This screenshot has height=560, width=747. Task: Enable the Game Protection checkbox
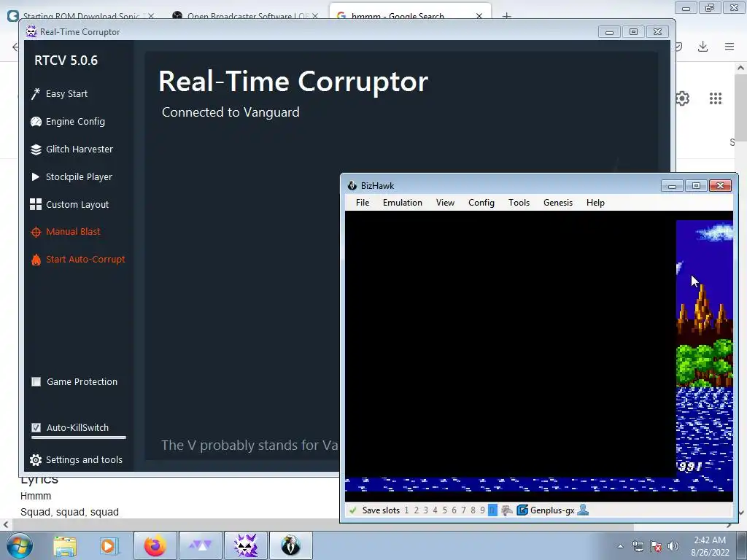point(36,382)
